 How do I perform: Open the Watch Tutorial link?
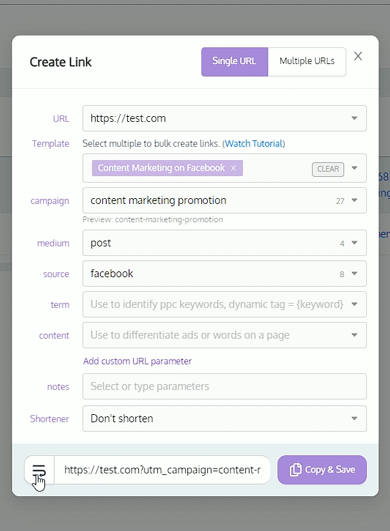[254, 144]
